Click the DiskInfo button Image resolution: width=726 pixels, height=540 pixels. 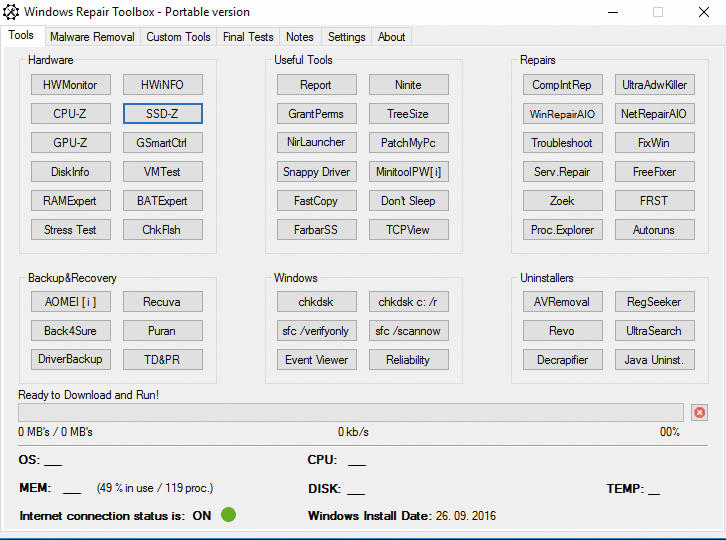[71, 172]
